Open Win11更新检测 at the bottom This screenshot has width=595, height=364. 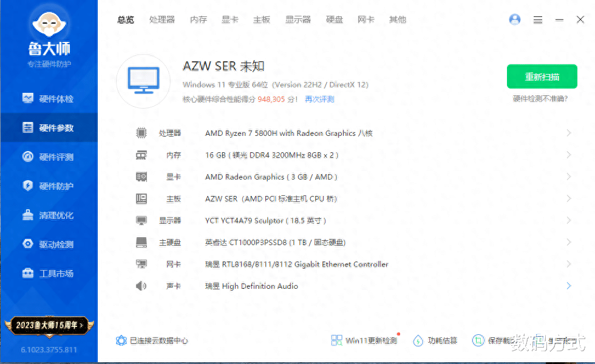[x=364, y=340]
